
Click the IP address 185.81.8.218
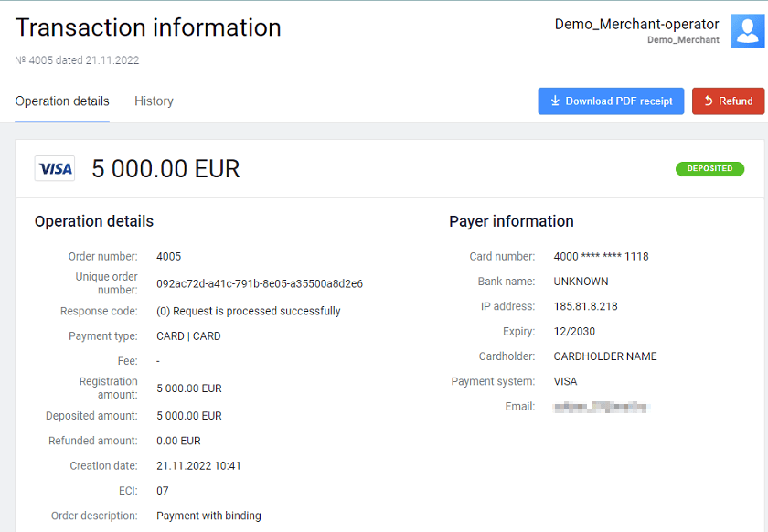pos(585,307)
